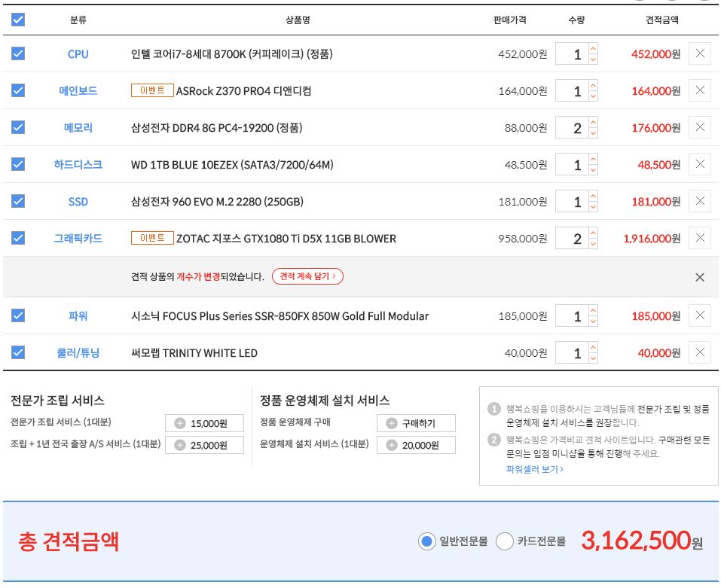This screenshot has width=721, height=588.
Task: Open the 쿨러/튜닝 category link
Action: click(x=78, y=353)
